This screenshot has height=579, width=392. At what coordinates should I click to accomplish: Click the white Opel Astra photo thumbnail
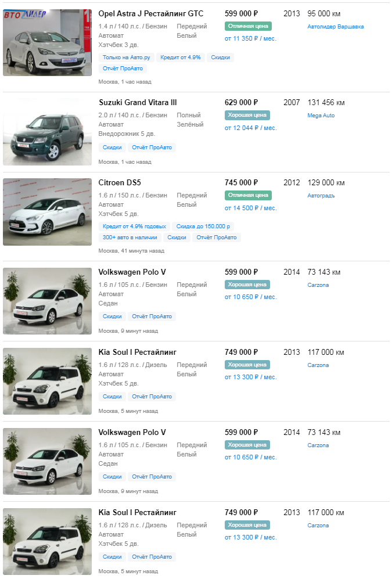tap(47, 42)
